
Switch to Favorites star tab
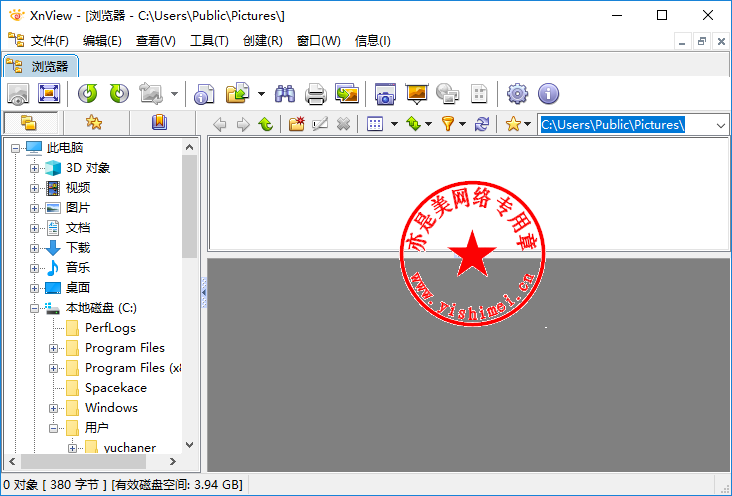pos(94,123)
